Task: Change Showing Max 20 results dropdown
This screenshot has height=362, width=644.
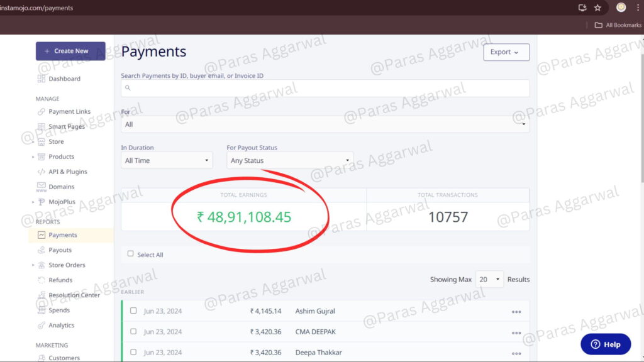Action: [x=489, y=280]
